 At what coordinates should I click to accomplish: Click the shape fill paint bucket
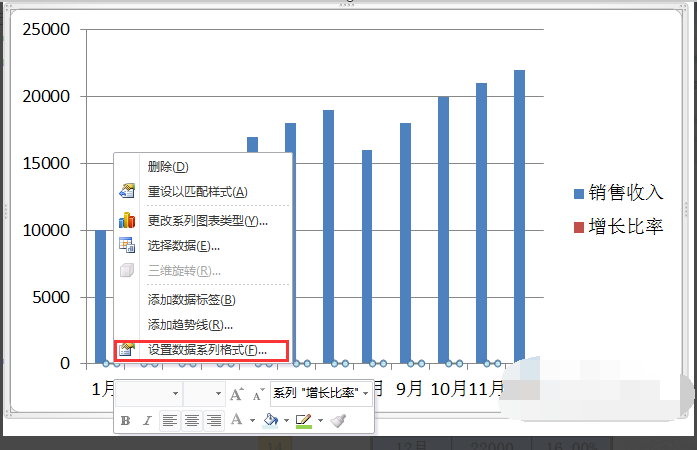[x=270, y=421]
